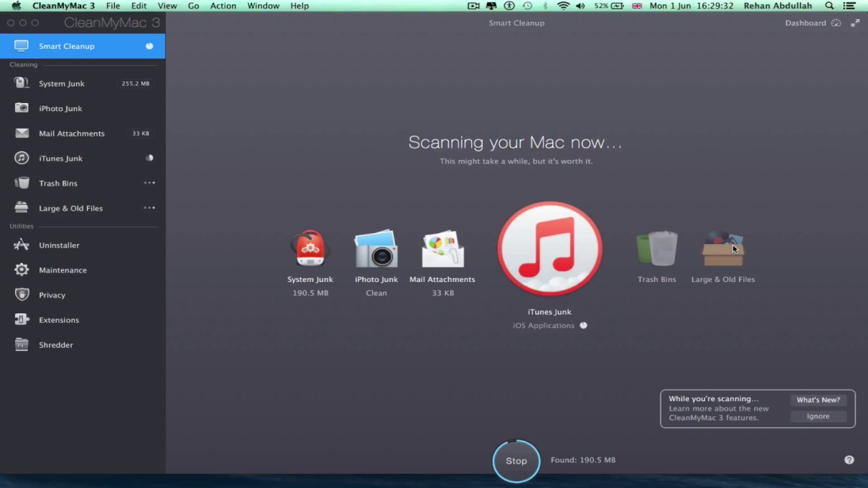Open the British flag input source menu
The height and width of the screenshot is (488, 868).
coord(637,5)
